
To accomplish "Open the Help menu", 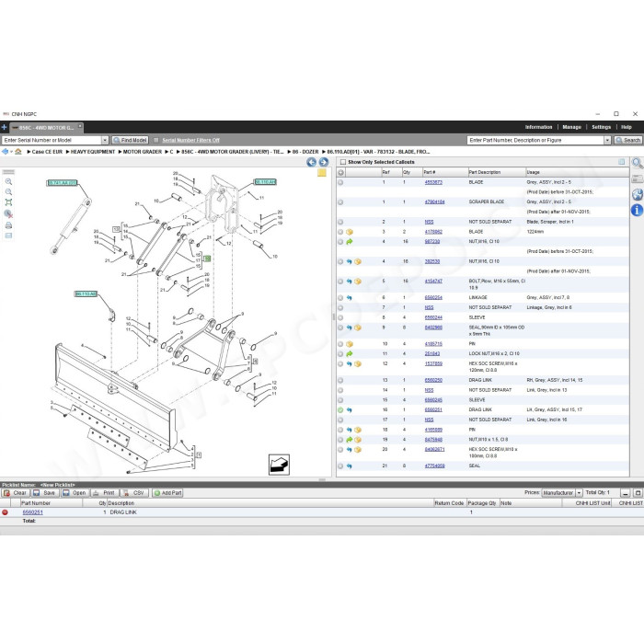I will pos(627,127).
